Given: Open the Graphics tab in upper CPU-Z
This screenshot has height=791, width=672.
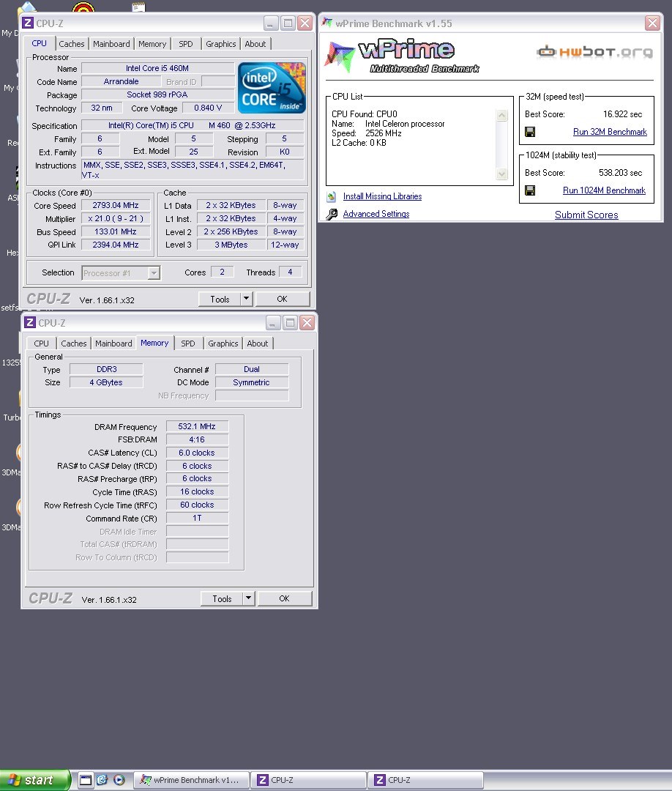Looking at the screenshot, I should [221, 44].
